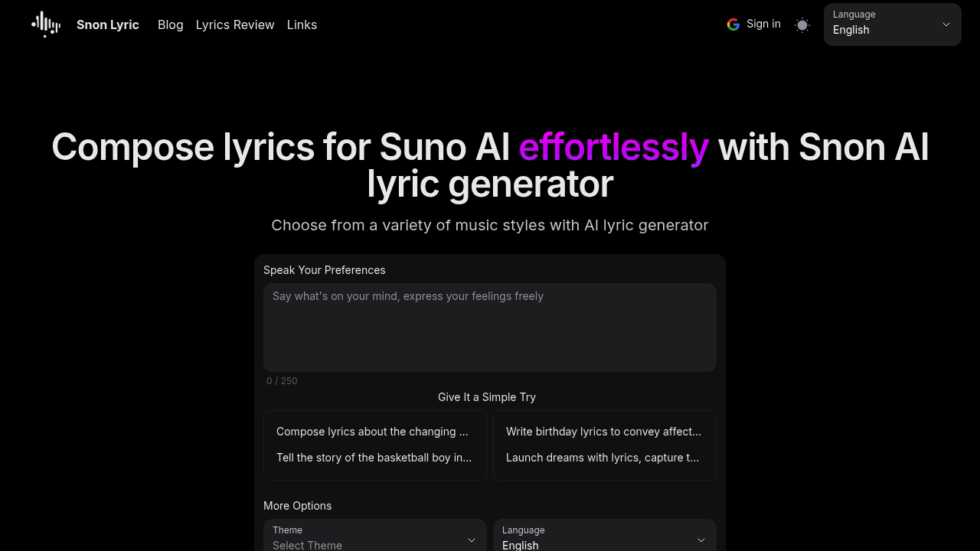
Task: Click the Snon Lyric brand name
Action: (x=107, y=24)
